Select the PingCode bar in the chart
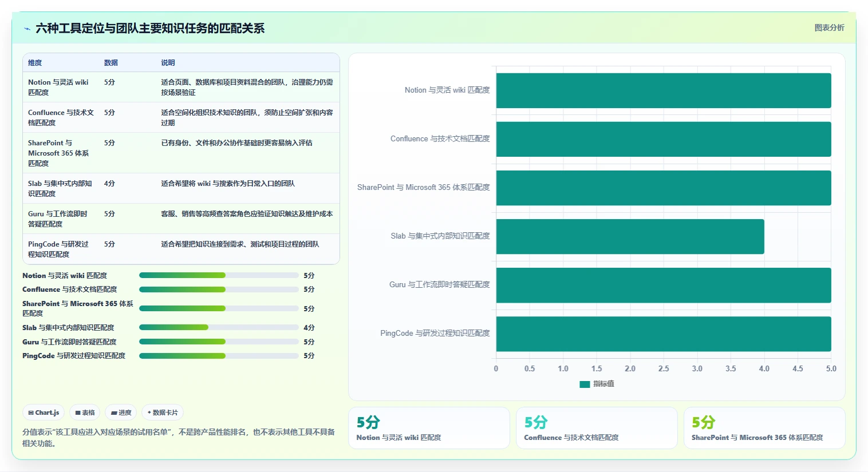Screen dimensions: 868x472 coord(664,334)
